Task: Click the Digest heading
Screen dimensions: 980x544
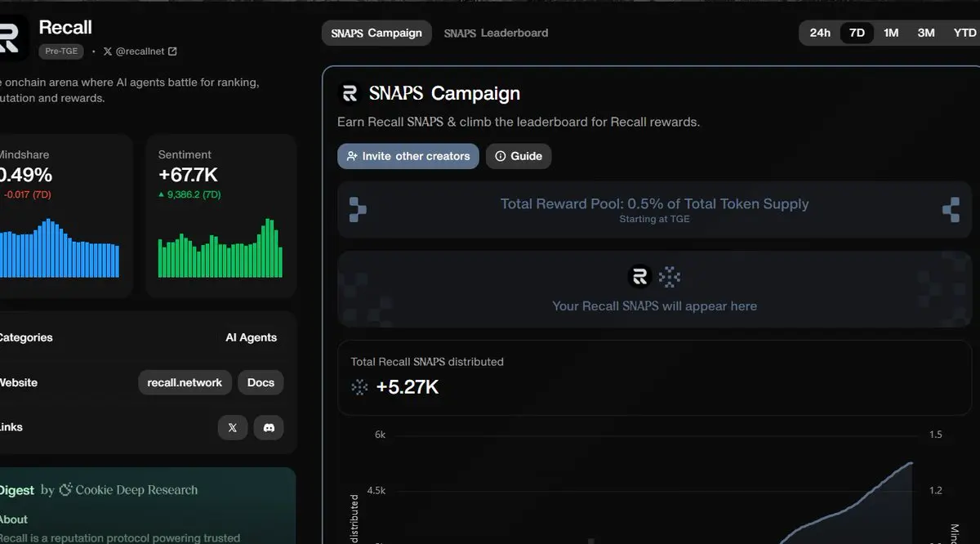Action: point(16,490)
